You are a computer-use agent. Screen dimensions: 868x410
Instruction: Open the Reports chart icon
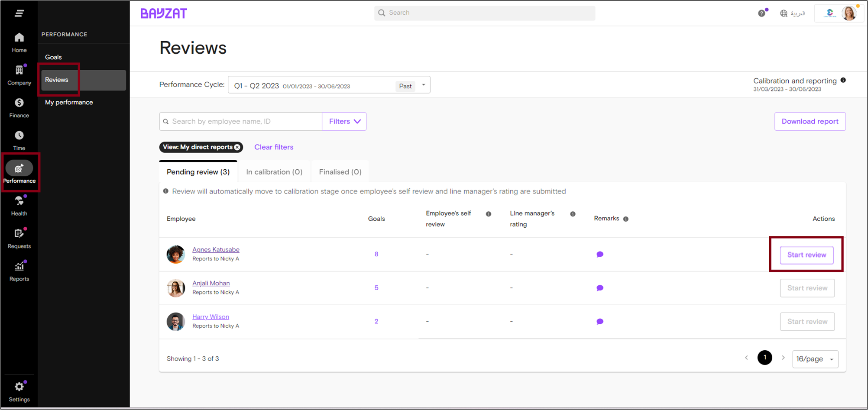pos(19,267)
